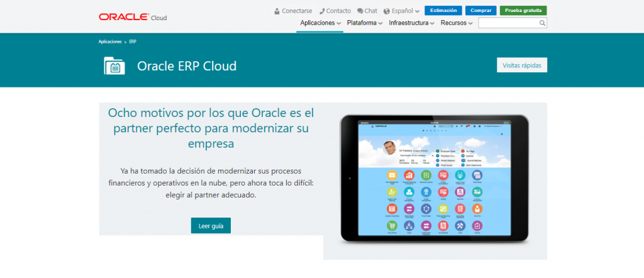Open the Plataforma dropdown menu
This screenshot has width=644, height=278.
point(365,23)
